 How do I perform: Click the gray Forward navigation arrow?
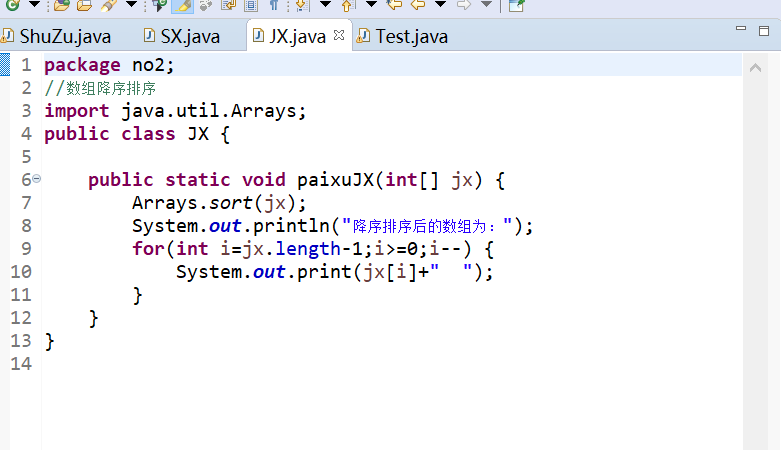[x=464, y=4]
